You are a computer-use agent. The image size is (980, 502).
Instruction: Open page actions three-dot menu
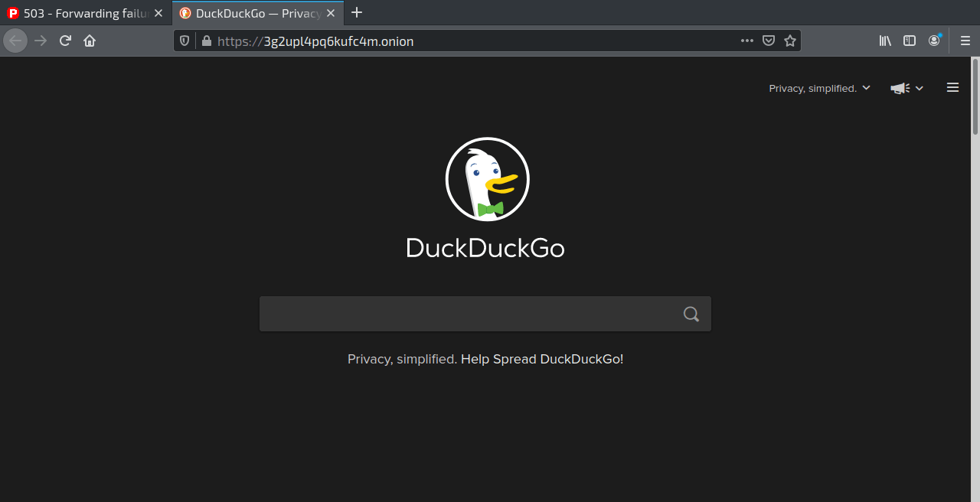pyautogui.click(x=747, y=41)
